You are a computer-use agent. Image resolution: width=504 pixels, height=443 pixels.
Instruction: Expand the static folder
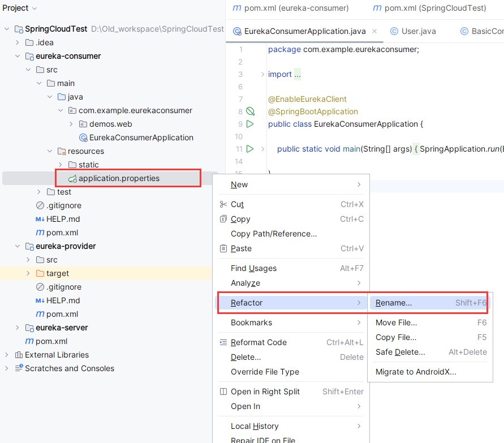point(61,165)
